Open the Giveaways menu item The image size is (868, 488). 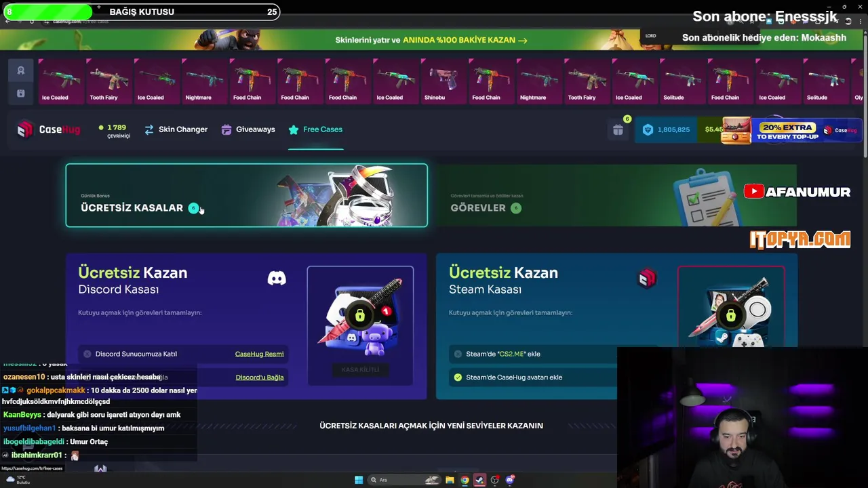click(x=248, y=129)
